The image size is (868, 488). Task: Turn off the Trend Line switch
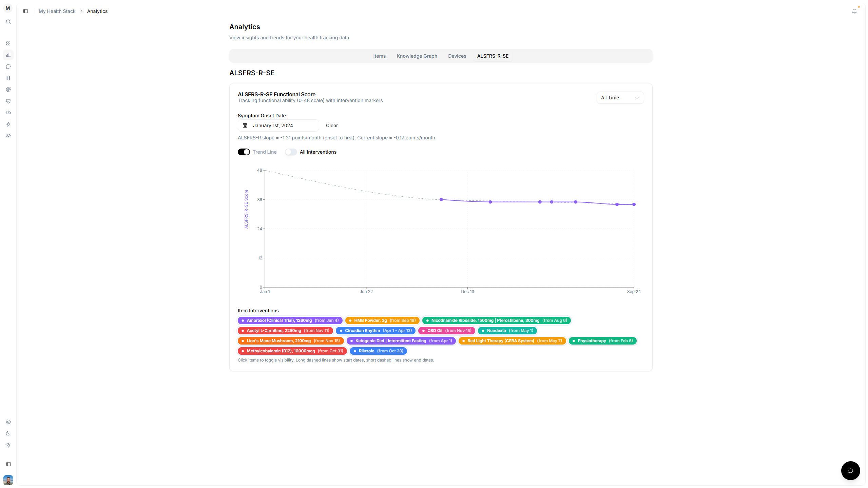244,152
